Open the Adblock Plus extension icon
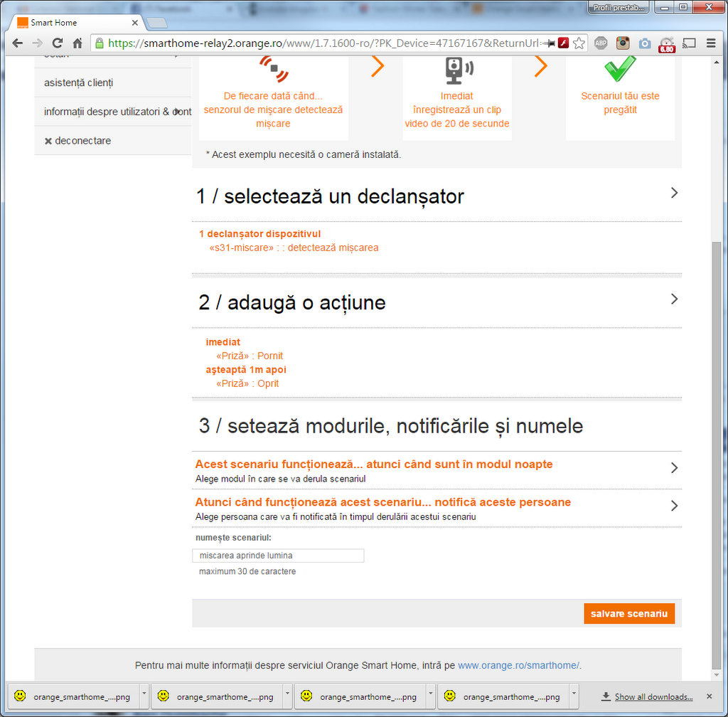 pyautogui.click(x=601, y=43)
